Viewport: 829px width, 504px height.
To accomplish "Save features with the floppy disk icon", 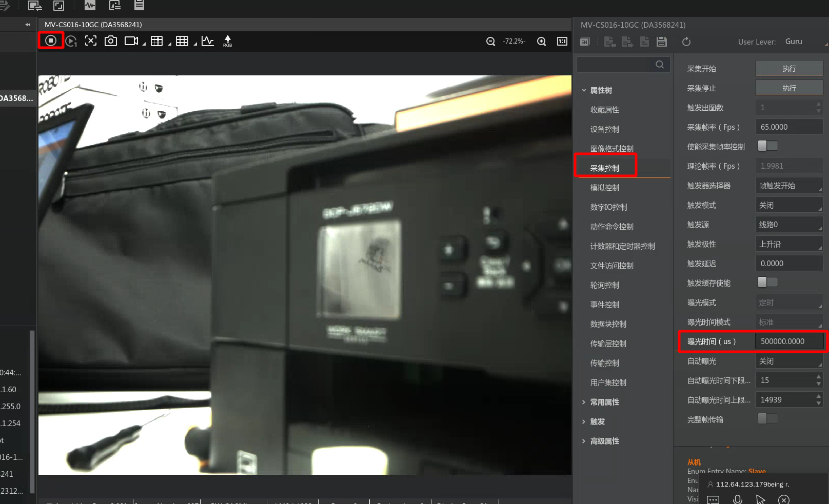I will [x=662, y=42].
